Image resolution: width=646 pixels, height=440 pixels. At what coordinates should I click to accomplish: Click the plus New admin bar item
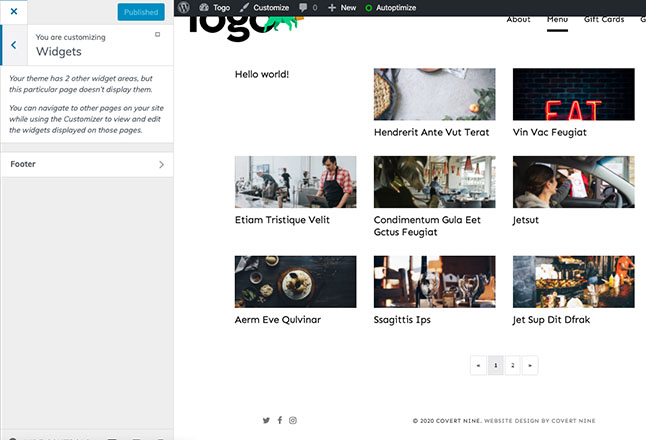[x=342, y=7]
